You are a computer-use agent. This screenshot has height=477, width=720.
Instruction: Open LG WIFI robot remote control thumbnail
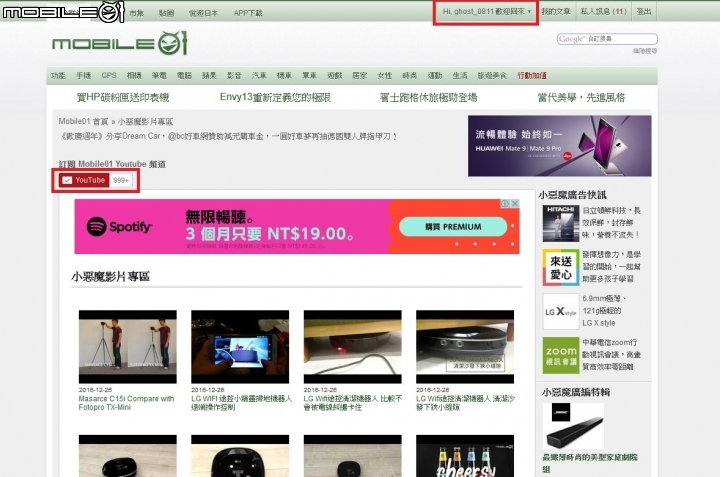pos(240,347)
